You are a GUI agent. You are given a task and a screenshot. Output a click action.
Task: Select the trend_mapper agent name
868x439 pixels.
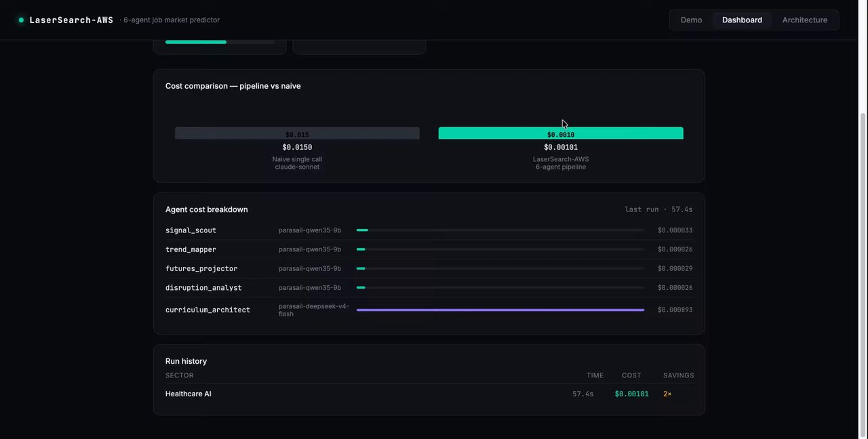[x=191, y=249]
